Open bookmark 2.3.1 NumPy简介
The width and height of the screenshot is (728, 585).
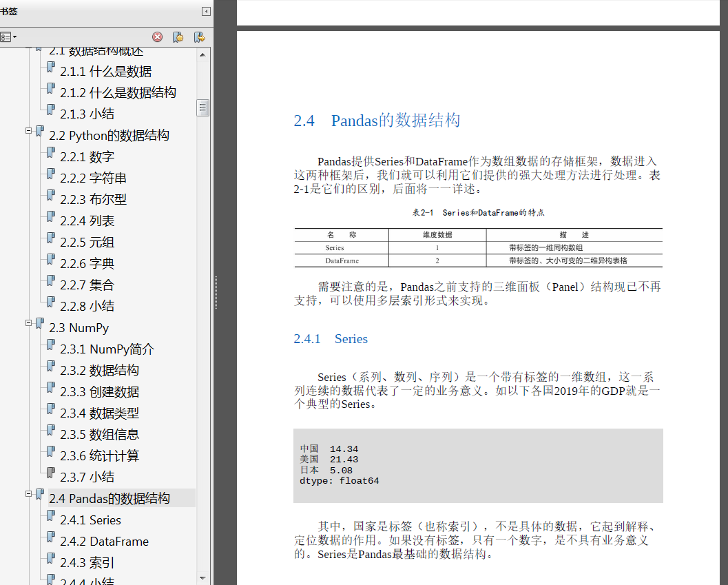107,349
